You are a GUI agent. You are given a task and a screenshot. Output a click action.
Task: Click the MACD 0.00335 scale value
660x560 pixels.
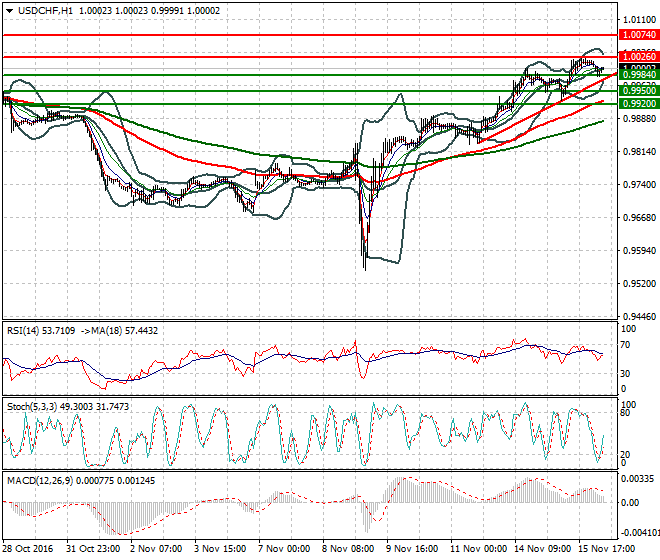[x=638, y=481]
